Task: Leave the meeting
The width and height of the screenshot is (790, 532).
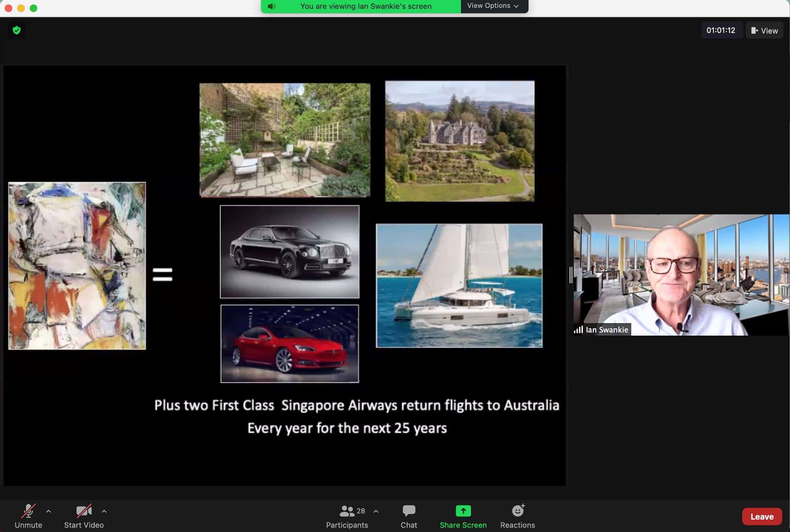Action: (762, 517)
